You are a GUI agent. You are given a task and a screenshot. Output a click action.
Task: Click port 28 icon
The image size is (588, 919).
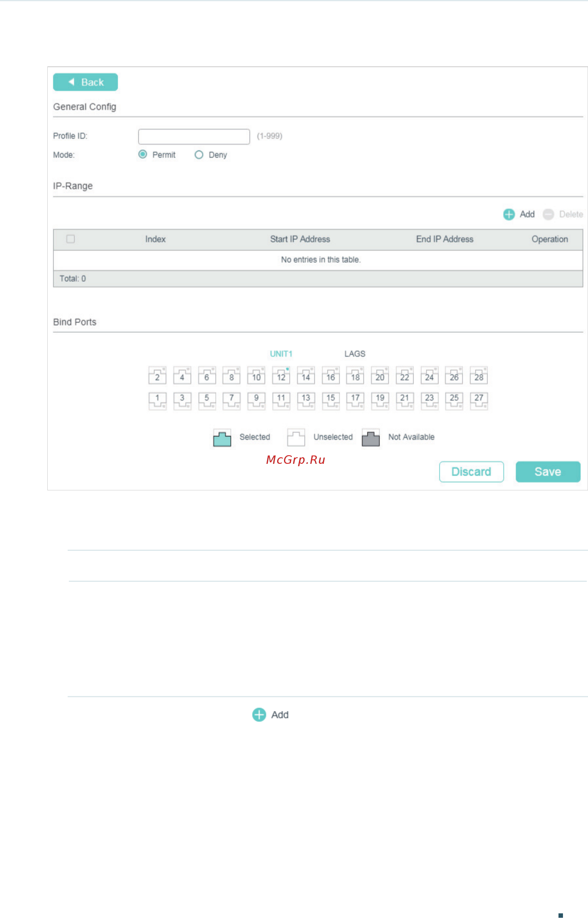pyautogui.click(x=479, y=376)
